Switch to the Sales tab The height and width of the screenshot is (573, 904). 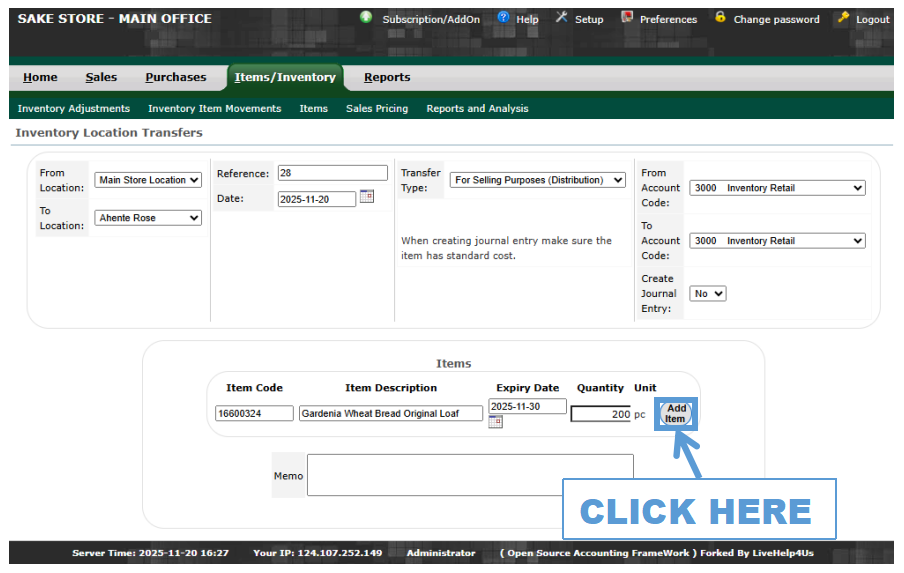[x=101, y=77]
